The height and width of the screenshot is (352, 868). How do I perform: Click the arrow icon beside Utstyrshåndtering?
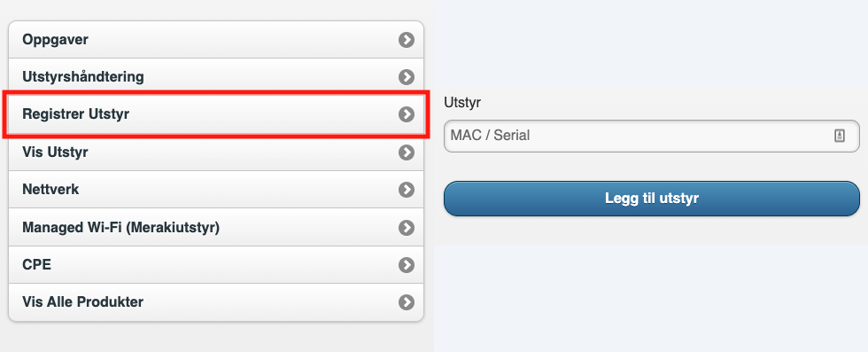click(x=407, y=77)
